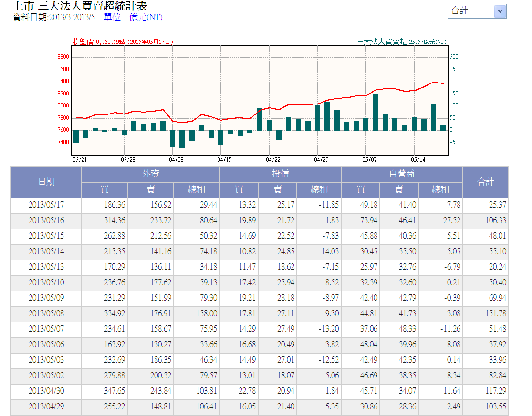Image resolution: width=532 pixels, height=416 pixels.
Task: Click investment trust net value -11.85
Action: tap(328, 205)
